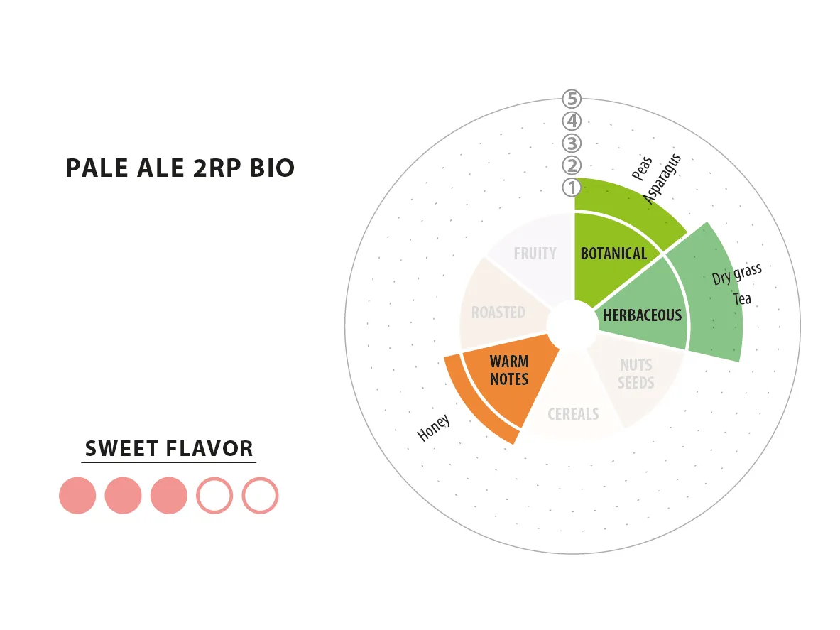840x630 pixels.
Task: Select the first filled sweet flavor dot
Action: click(77, 496)
